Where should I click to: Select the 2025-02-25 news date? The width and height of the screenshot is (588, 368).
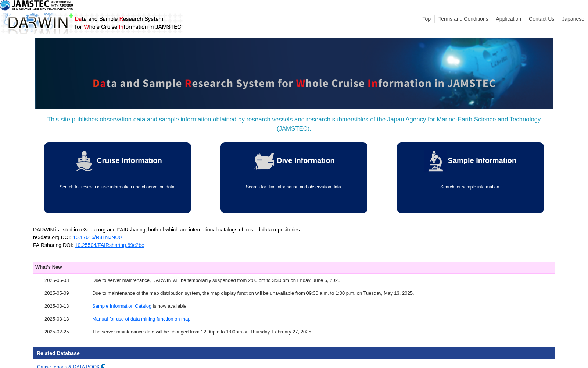point(57,332)
